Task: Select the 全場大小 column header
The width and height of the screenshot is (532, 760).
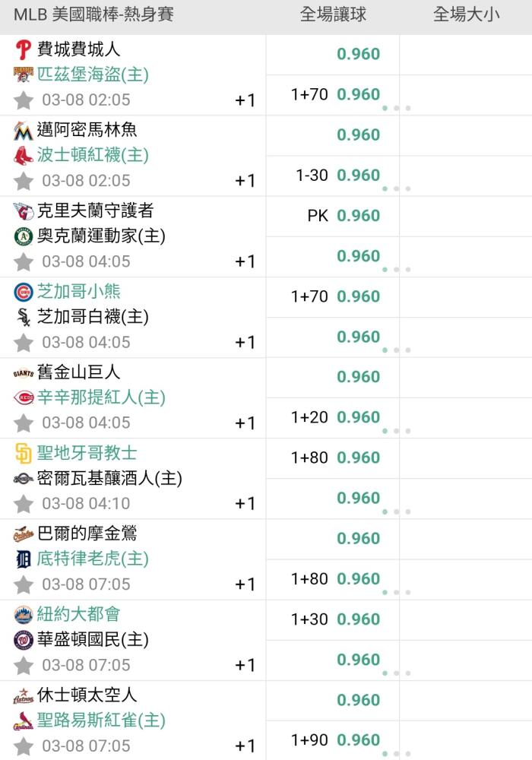Action: click(466, 14)
